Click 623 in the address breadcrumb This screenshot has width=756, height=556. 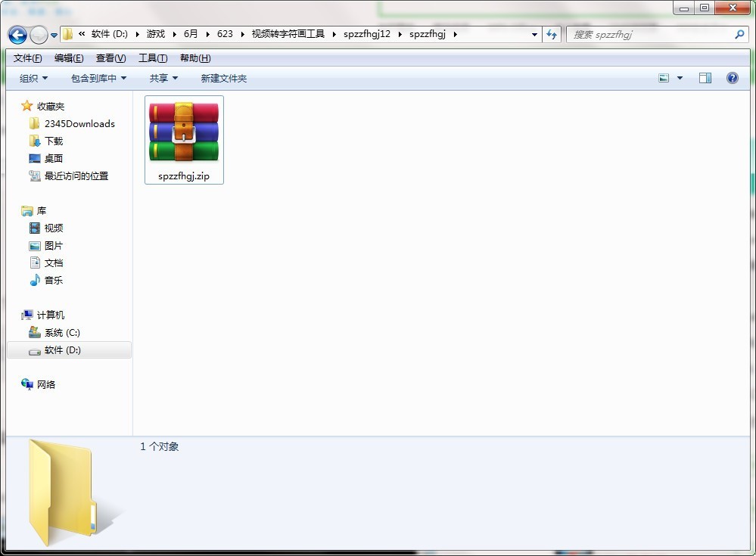[225, 34]
